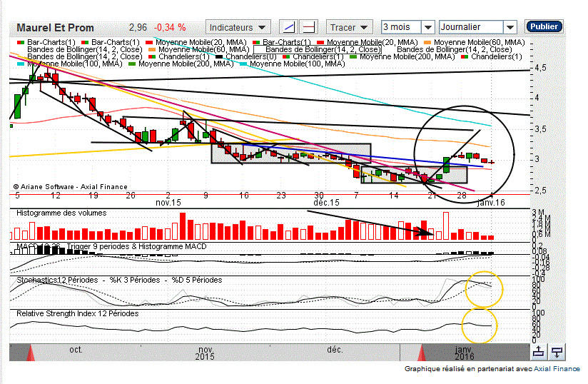Click the 3 mois period field
588x384 pixels.
point(401,27)
